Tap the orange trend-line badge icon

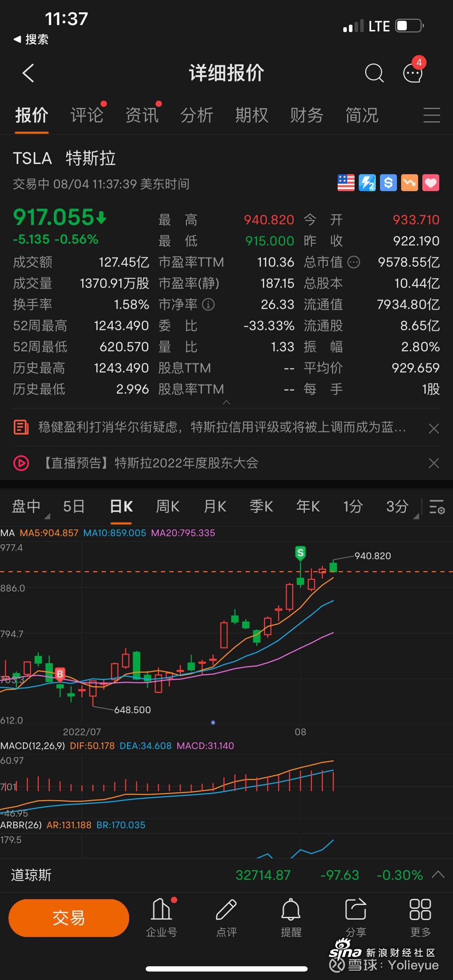tap(409, 183)
